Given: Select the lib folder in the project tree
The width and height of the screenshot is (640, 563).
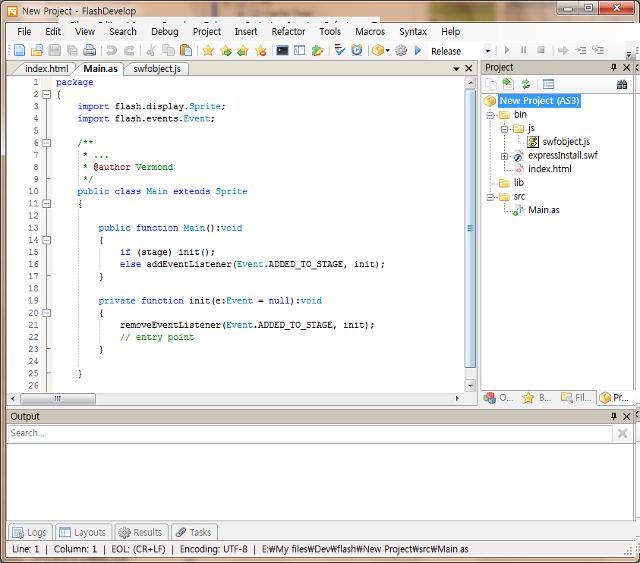Looking at the screenshot, I should (x=518, y=182).
